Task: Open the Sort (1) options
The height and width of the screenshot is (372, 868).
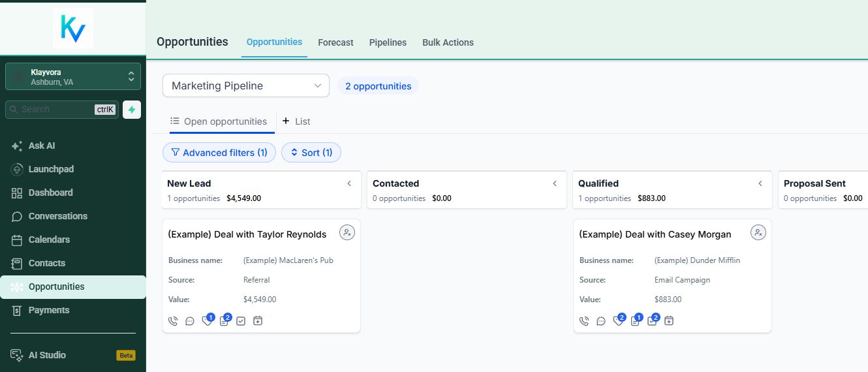Action: pos(311,153)
